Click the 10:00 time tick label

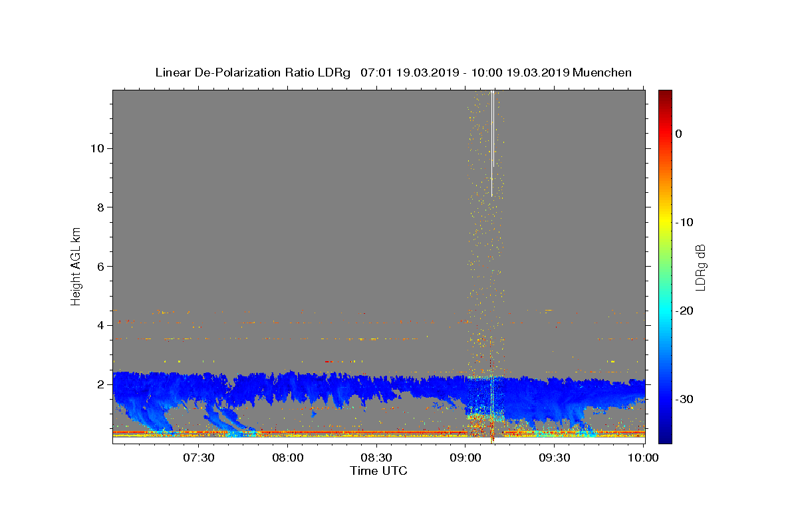(x=643, y=458)
